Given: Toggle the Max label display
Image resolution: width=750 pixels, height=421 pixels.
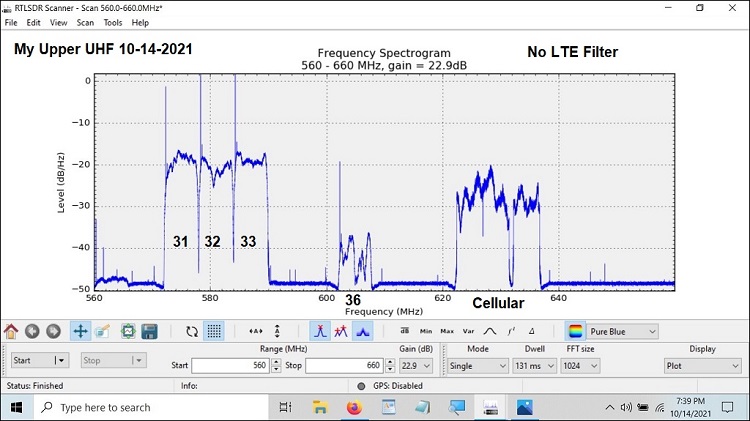Looking at the screenshot, I should 447,331.
